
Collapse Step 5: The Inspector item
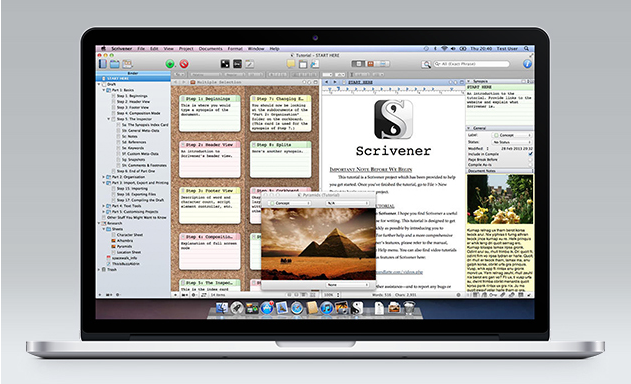(109, 119)
